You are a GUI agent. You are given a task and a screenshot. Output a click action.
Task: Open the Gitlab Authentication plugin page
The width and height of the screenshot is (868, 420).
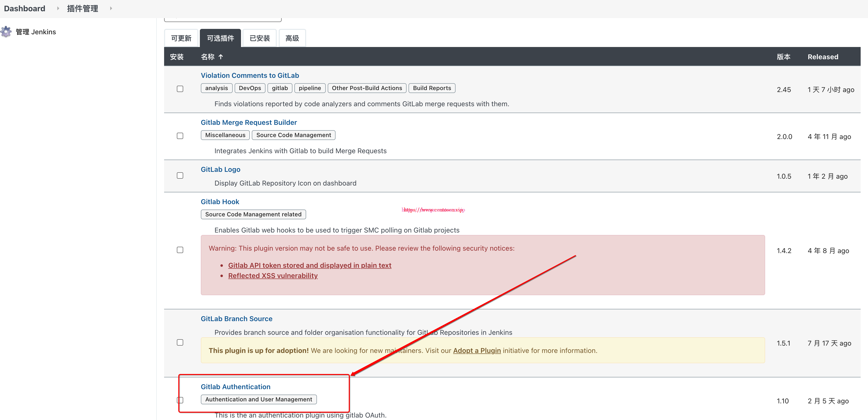point(235,387)
